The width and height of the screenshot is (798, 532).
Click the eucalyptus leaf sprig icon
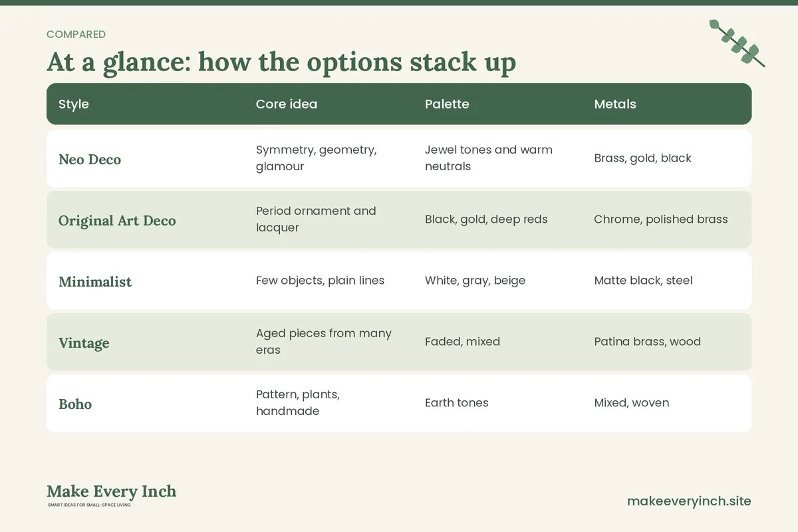pos(737,43)
